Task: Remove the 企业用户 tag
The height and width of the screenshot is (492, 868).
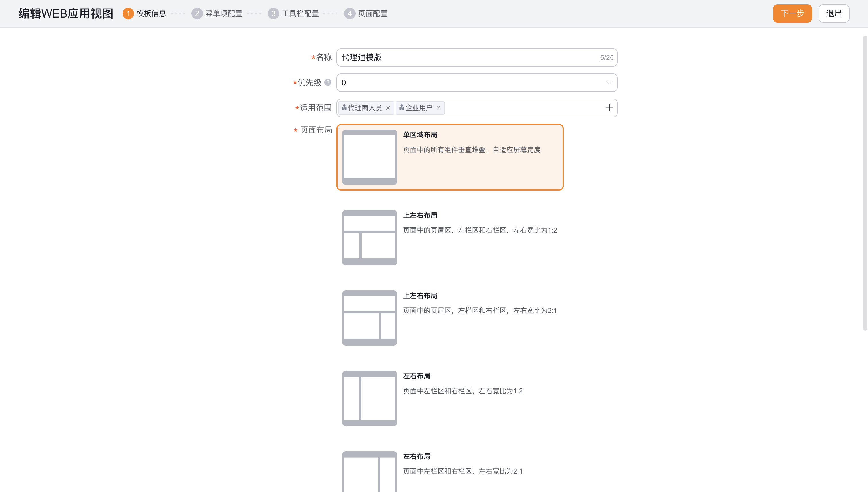Action: (x=438, y=108)
